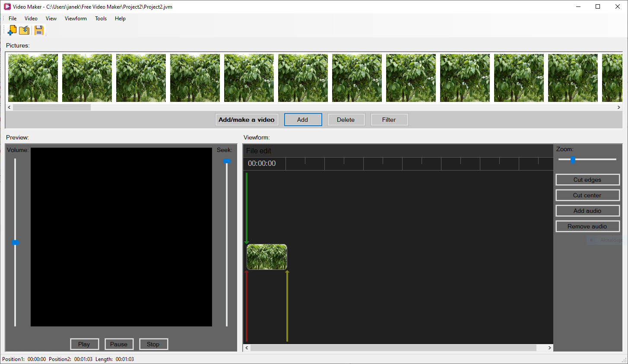
Task: Click the Remove audio button
Action: click(x=587, y=226)
